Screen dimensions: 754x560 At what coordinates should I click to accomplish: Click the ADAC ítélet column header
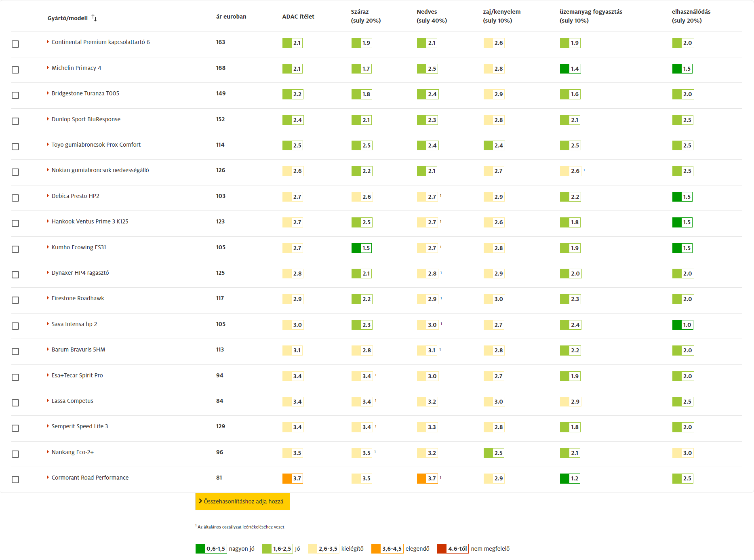pyautogui.click(x=298, y=17)
